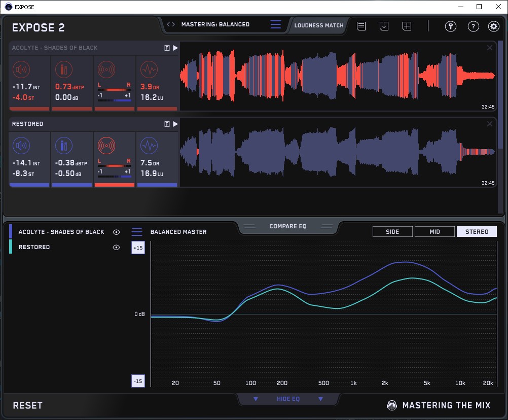Image resolution: width=508 pixels, height=420 pixels.
Task: Click loudness speaker icon for Acolyte track
Action: pyautogui.click(x=21, y=69)
